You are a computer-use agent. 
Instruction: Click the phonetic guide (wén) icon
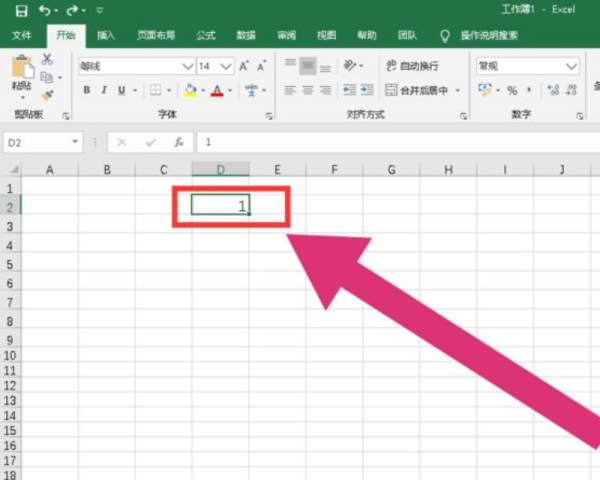tap(251, 90)
